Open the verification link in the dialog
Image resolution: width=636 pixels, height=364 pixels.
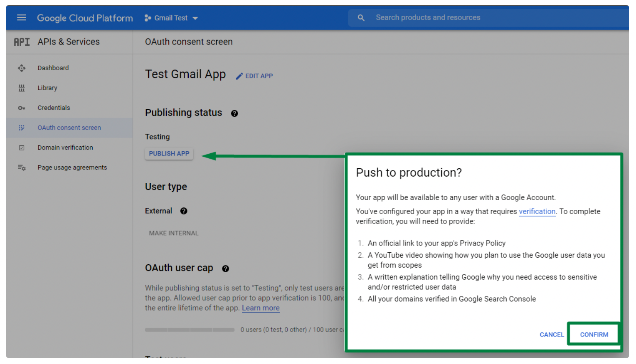[537, 211]
